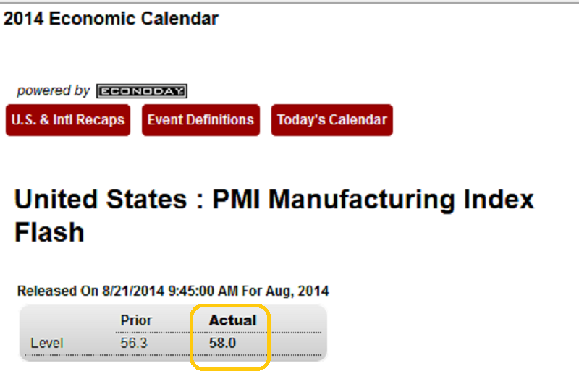The image size is (579, 392).
Task: Click the Prior column header
Action: coord(136,320)
